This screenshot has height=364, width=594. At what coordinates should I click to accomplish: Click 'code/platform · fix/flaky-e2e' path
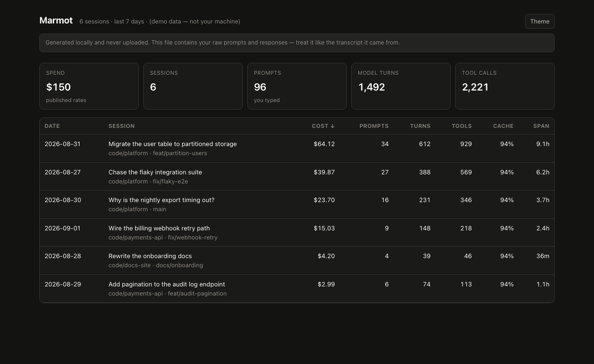pos(148,182)
